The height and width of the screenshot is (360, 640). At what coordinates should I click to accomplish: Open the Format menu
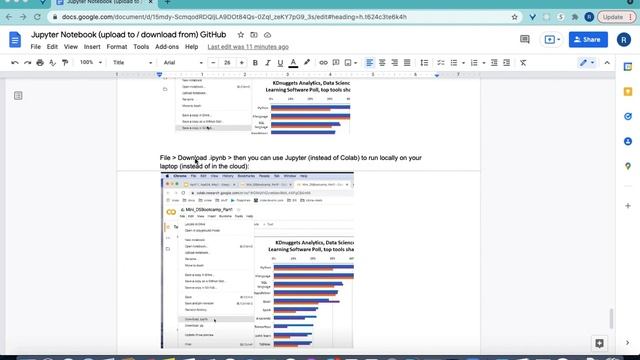[117, 47]
